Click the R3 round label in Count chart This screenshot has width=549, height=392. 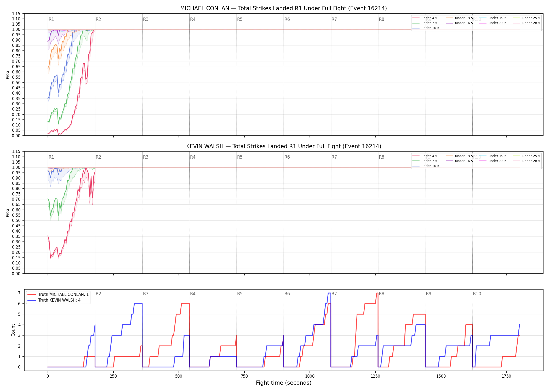[146, 294]
